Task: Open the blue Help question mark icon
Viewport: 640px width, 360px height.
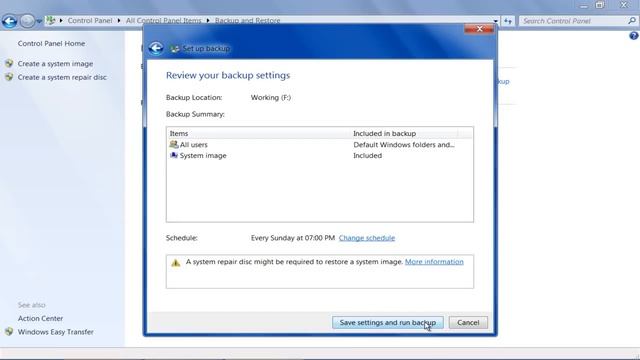Action: (633, 36)
